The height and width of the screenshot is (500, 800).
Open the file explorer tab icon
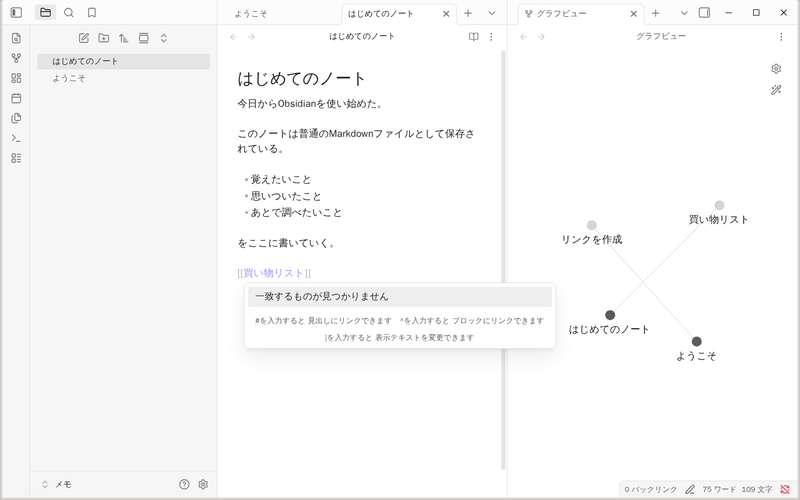(x=45, y=13)
